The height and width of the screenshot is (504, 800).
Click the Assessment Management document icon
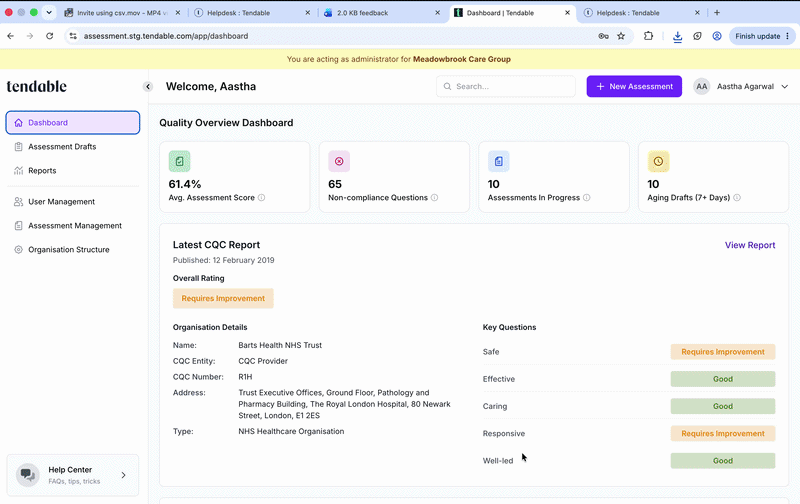[18, 225]
